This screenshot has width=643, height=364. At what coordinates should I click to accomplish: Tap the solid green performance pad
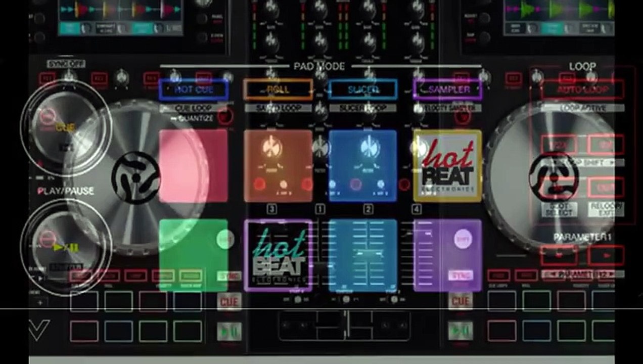click(x=194, y=255)
